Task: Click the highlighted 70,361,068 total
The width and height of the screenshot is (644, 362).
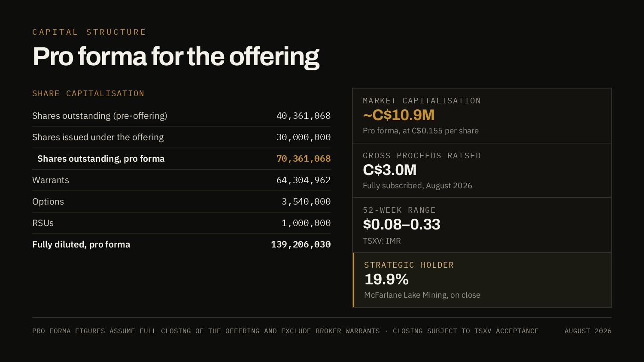Action: (x=304, y=159)
